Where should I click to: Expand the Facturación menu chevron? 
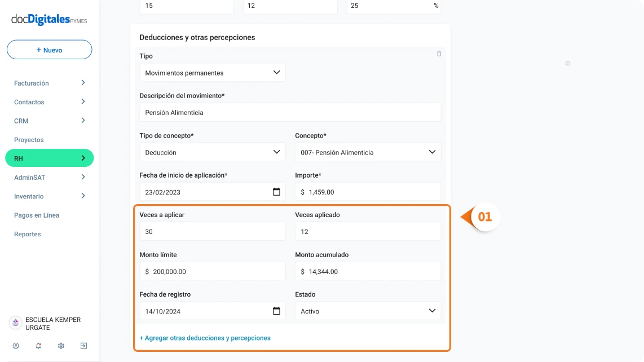pyautogui.click(x=83, y=83)
